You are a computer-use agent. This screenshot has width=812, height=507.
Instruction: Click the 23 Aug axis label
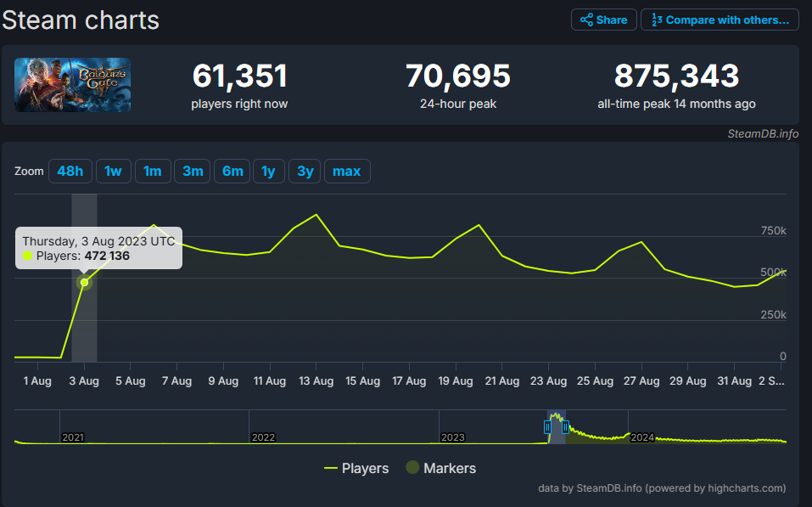tap(548, 381)
